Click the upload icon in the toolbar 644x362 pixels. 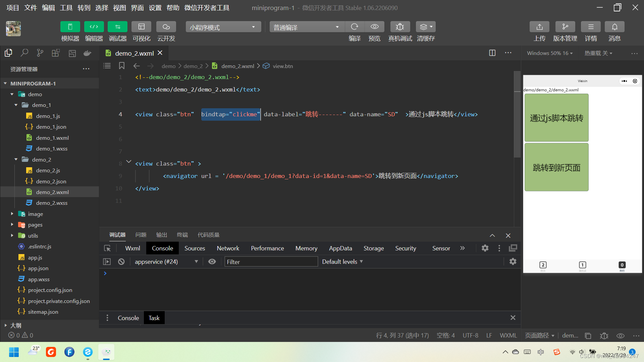(539, 27)
